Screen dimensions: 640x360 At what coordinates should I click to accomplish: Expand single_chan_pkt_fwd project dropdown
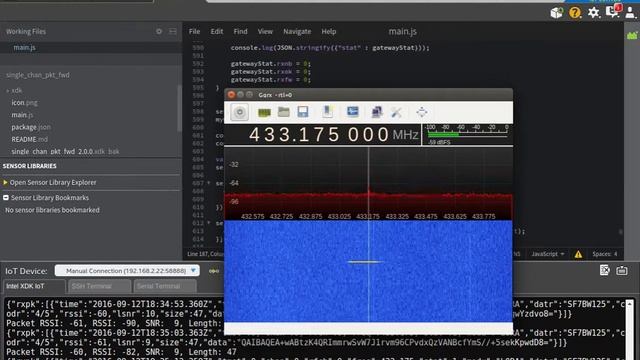click(x=38, y=75)
